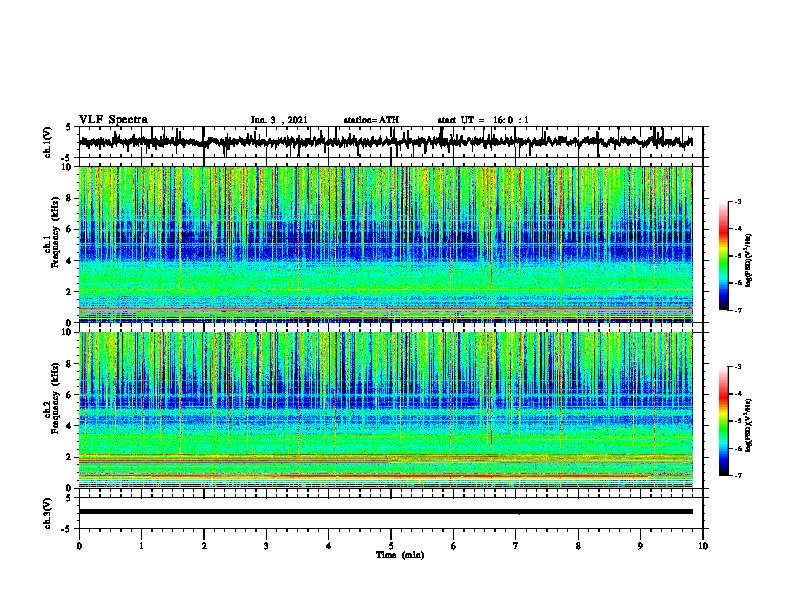
Task: Click time axis tick label '3'
Action: point(266,546)
